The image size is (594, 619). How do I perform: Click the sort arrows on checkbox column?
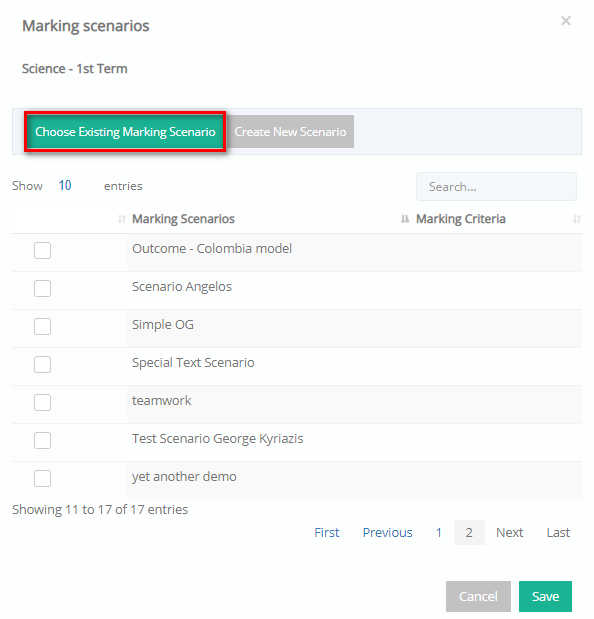point(122,219)
